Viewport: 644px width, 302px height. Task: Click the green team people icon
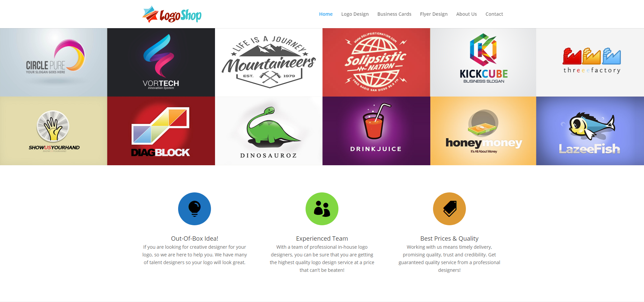[322, 209]
